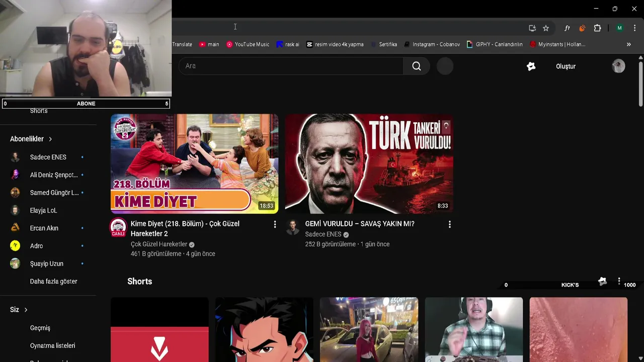This screenshot has height=362, width=644.
Task: Open Geçmiş history link
Action: [40, 328]
